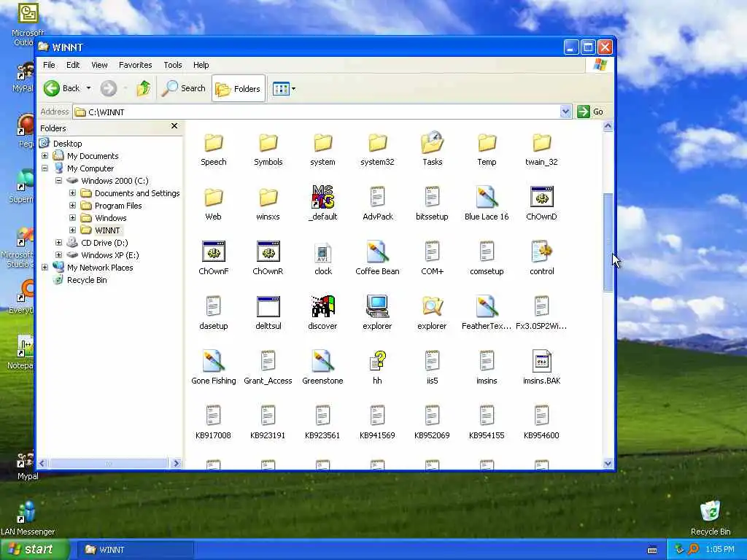747x560 pixels.
Task: Click the file list scroll up arrow
Action: [608, 126]
